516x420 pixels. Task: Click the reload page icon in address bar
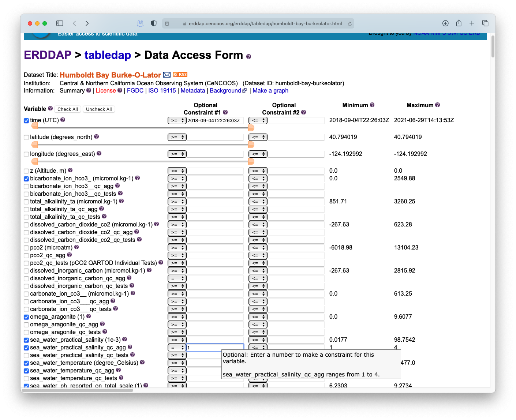(x=349, y=24)
